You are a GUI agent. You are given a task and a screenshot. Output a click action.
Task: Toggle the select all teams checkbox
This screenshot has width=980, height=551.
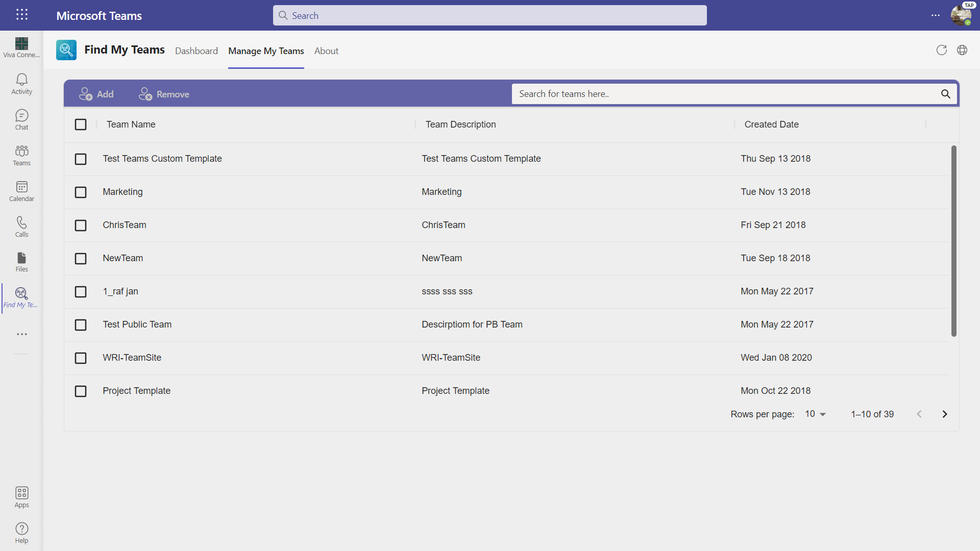[81, 124]
